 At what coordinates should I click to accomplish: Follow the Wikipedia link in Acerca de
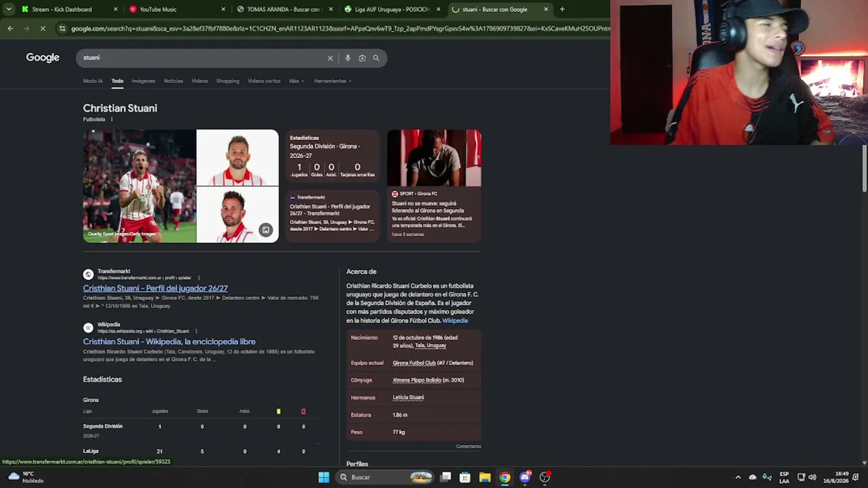(x=455, y=321)
